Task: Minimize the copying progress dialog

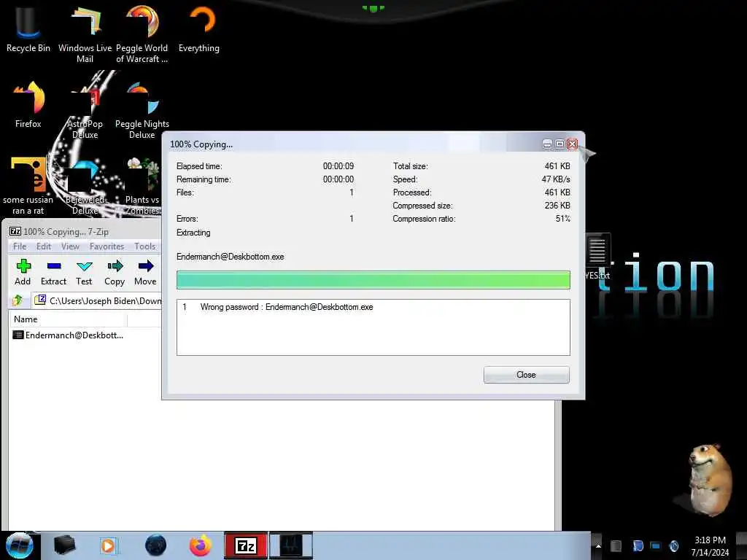Action: click(547, 144)
